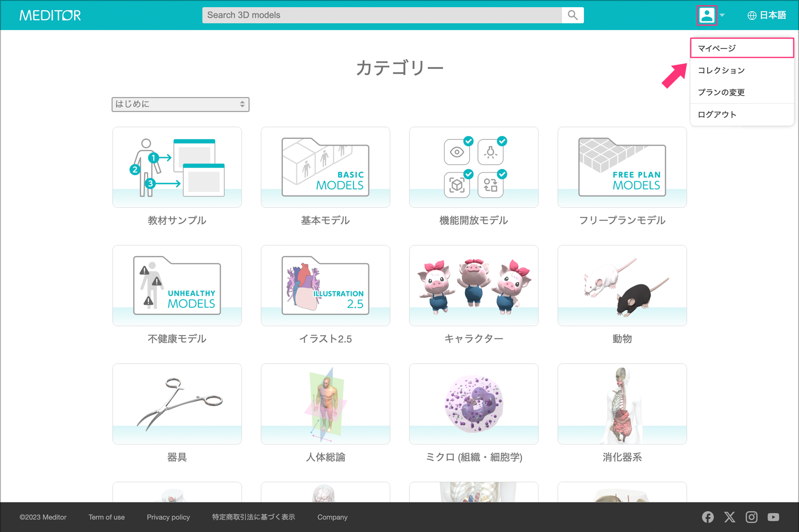Open the Instagram icon in footer
The image size is (799, 532).
(x=751, y=517)
